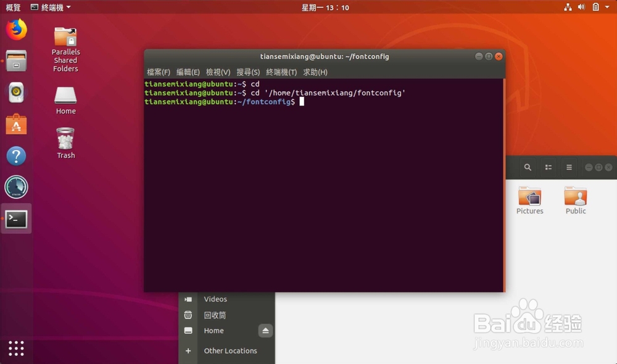
Task: Open the Pictures folder
Action: click(x=529, y=201)
